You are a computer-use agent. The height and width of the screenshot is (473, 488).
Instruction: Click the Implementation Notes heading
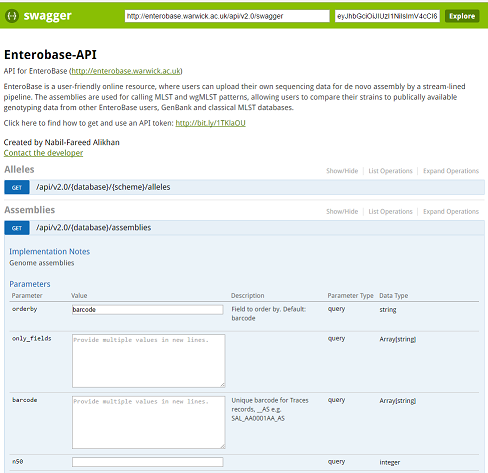[50, 252]
